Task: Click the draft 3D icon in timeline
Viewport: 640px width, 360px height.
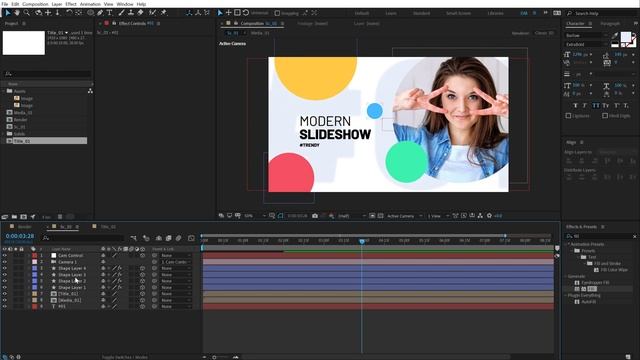Action: [146, 238]
